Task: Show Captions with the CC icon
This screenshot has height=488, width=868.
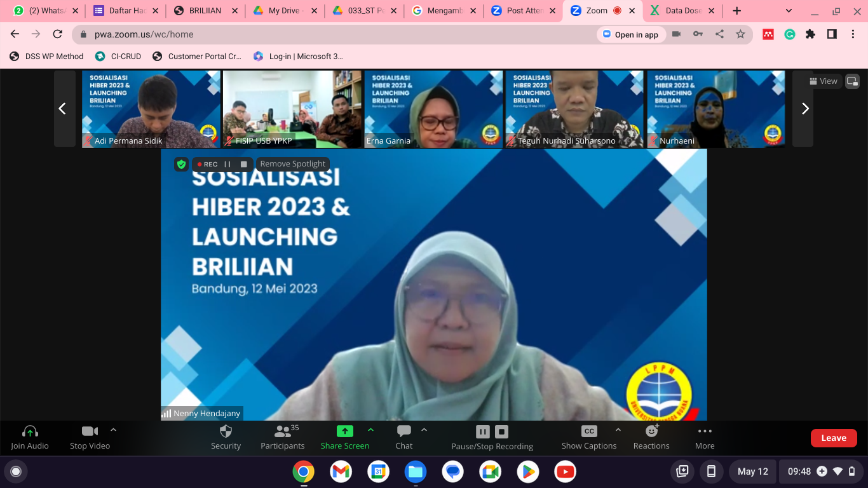Action: (589, 431)
